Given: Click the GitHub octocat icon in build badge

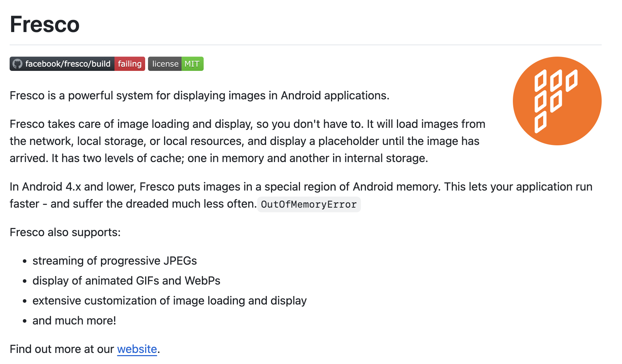Looking at the screenshot, I should [x=17, y=64].
